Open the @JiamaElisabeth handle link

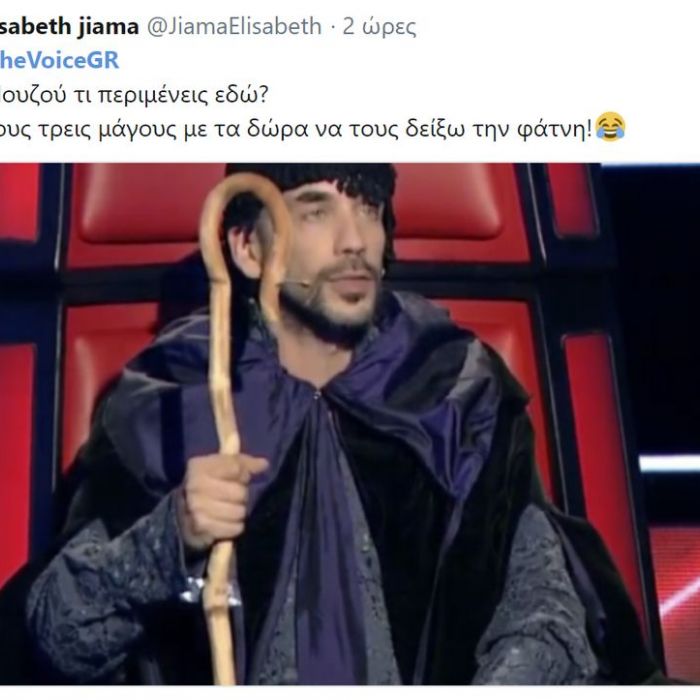[234, 26]
